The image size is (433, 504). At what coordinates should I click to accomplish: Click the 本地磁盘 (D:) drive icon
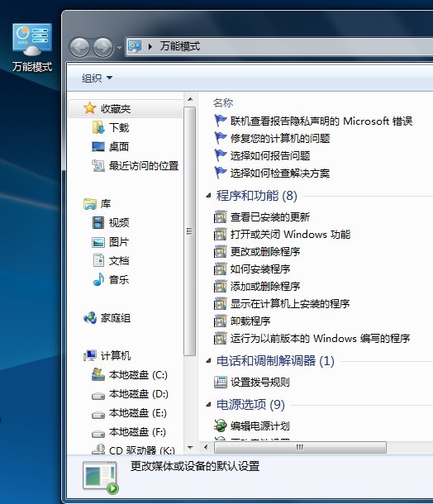pyautogui.click(x=98, y=396)
